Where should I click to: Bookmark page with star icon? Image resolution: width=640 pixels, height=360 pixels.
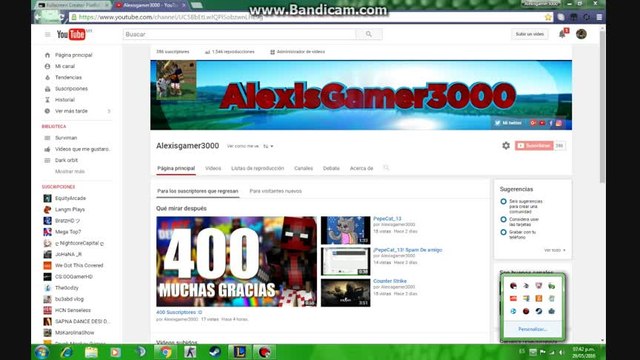548,17
